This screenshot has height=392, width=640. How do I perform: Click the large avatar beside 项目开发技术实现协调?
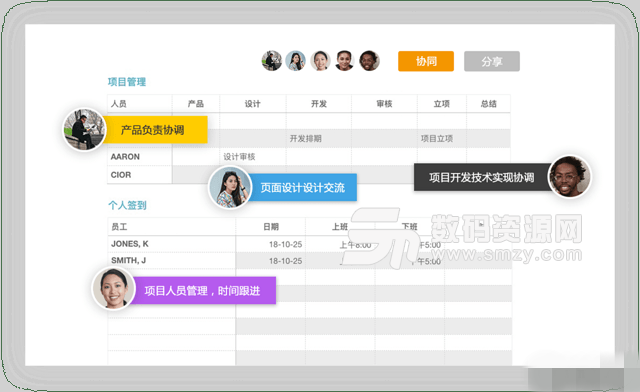point(569,176)
